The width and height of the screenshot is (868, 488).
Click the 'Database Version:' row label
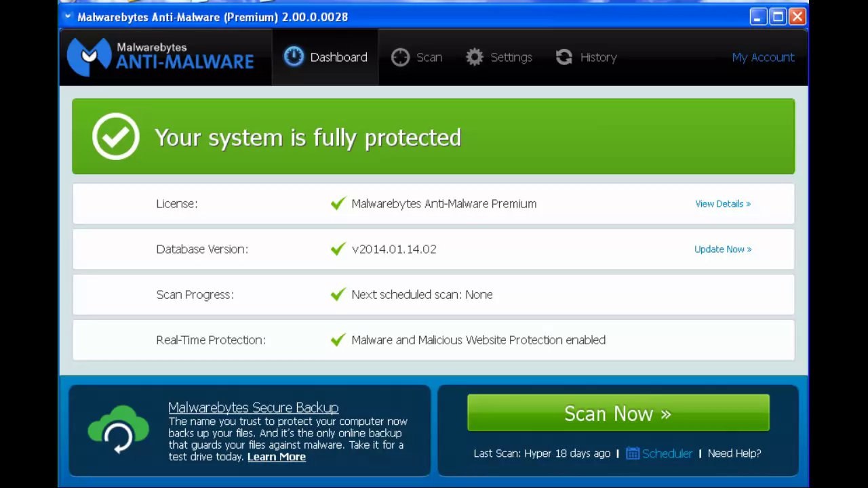click(202, 249)
